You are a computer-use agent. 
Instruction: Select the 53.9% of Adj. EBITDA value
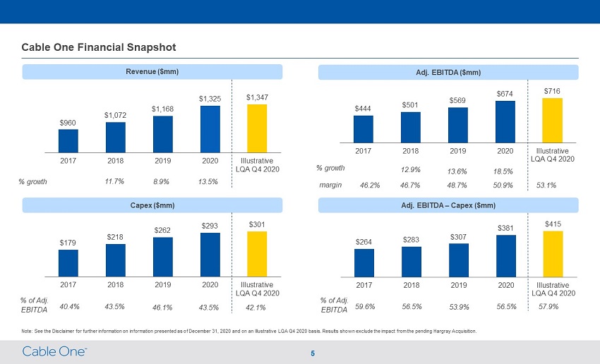click(x=460, y=307)
